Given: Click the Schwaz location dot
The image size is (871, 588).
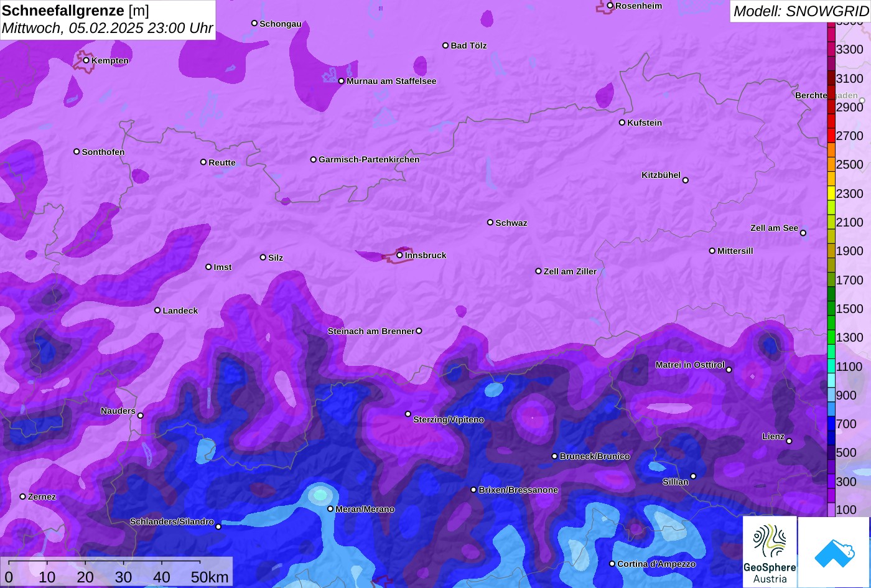Looking at the screenshot, I should 490,222.
